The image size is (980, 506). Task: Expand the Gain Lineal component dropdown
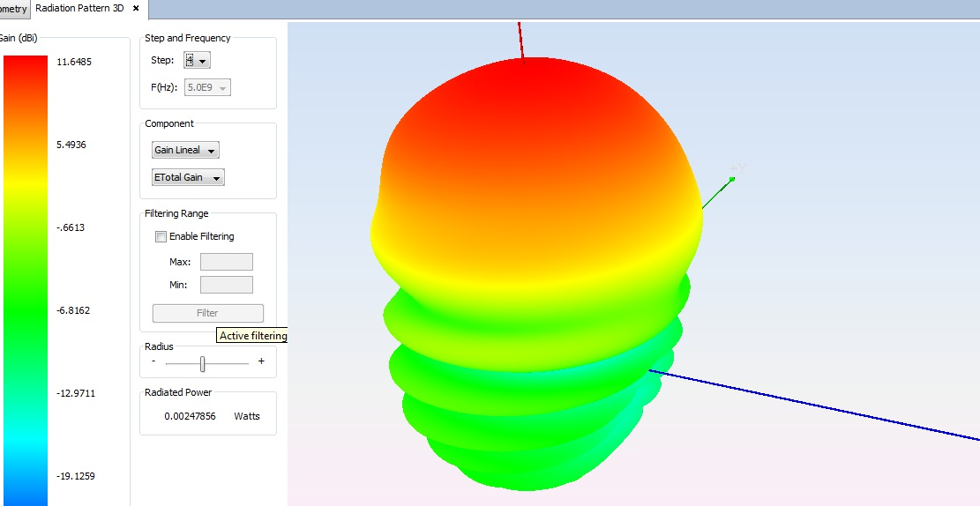[185, 151]
